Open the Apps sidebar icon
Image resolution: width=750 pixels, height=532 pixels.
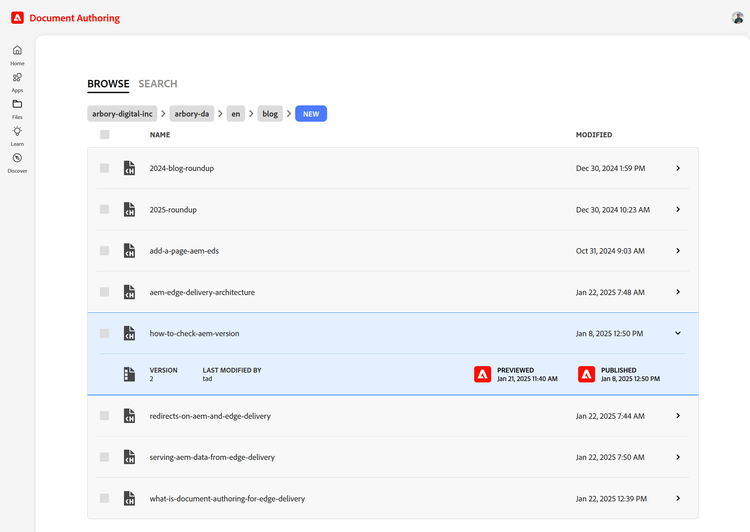[17, 77]
